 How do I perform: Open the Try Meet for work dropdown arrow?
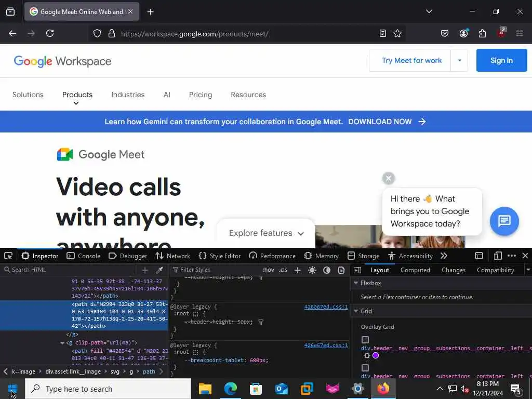click(x=459, y=60)
